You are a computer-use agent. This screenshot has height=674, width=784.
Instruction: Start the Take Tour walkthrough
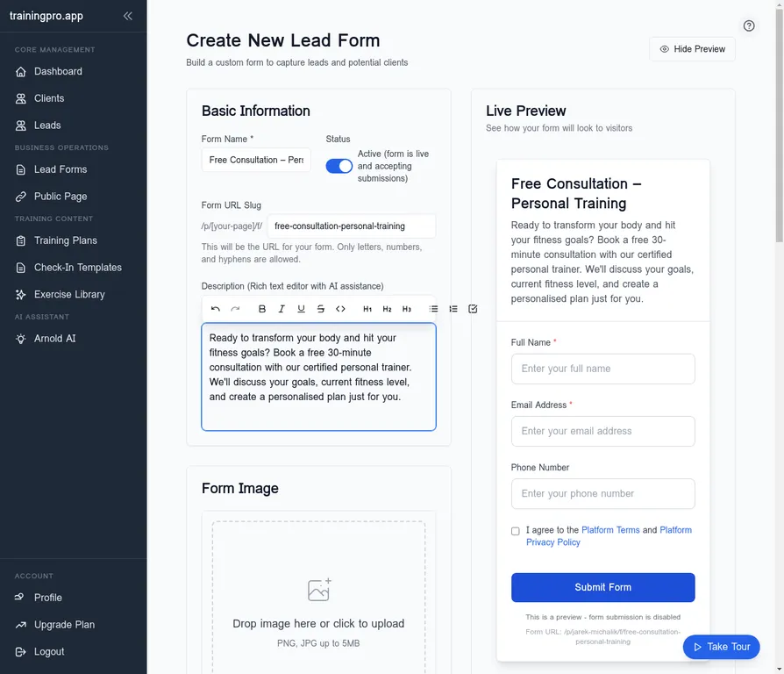721,647
